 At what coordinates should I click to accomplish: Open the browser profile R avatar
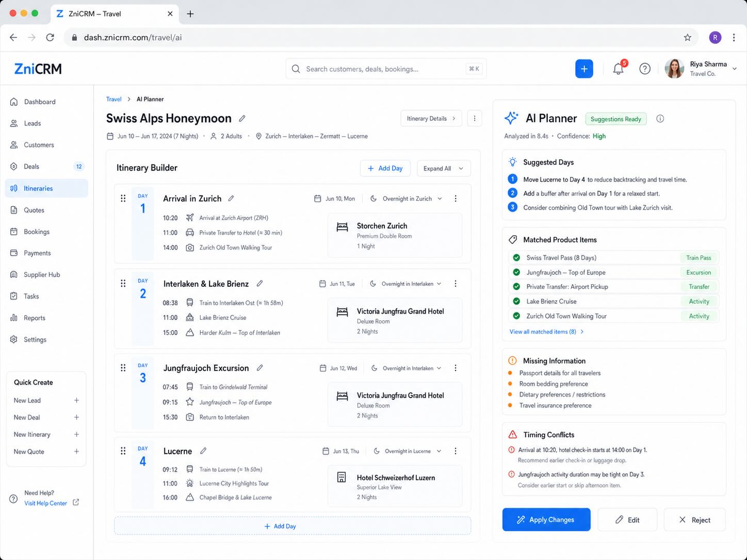tap(715, 38)
